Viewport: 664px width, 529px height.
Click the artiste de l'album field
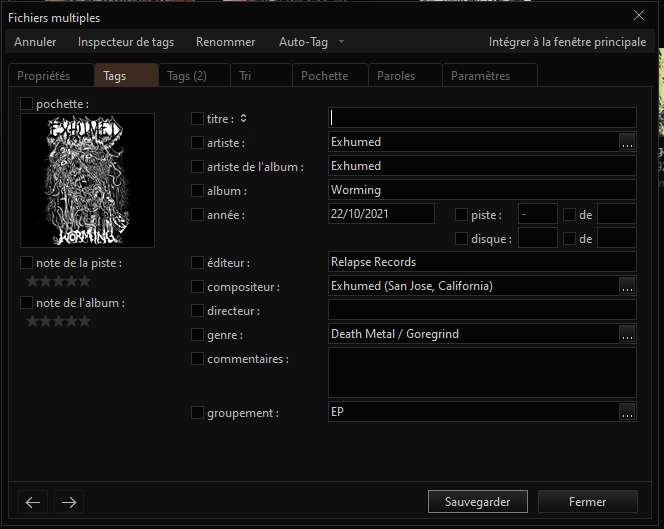(x=482, y=166)
